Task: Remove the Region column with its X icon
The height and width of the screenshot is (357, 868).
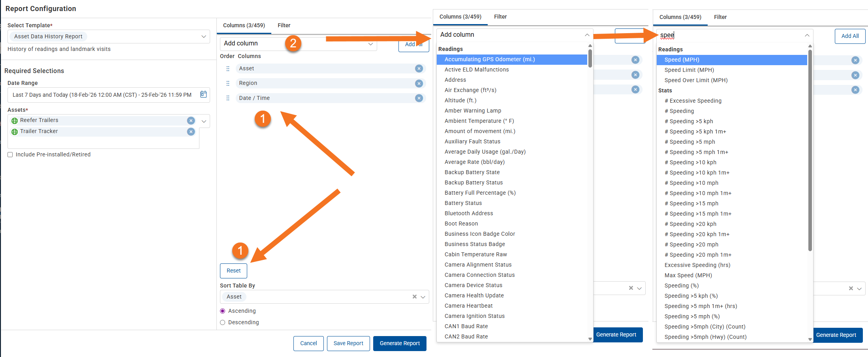Action: pos(419,83)
